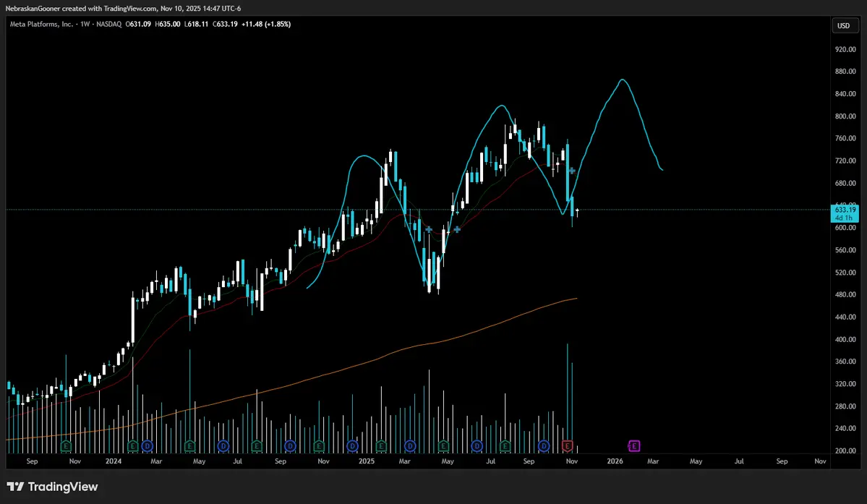867x504 pixels.
Task: Click the O631.09 open value
Action: pos(138,25)
